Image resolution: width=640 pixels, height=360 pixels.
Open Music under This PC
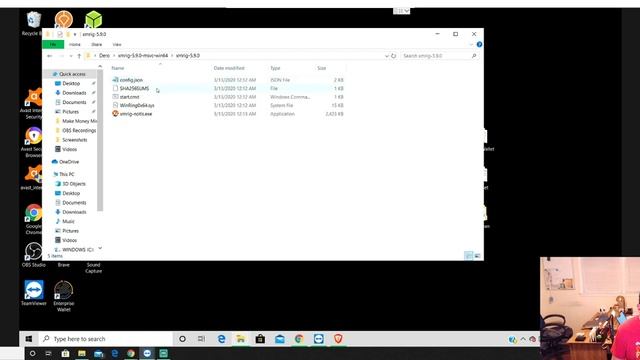point(68,221)
